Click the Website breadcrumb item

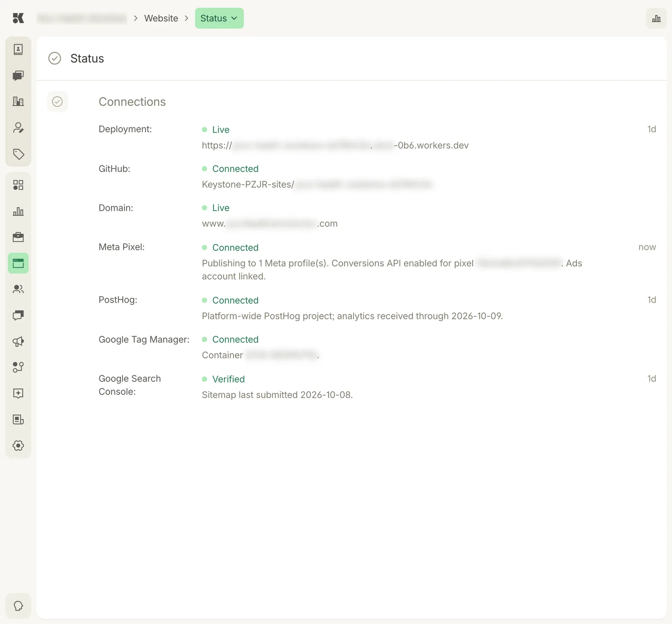(161, 18)
